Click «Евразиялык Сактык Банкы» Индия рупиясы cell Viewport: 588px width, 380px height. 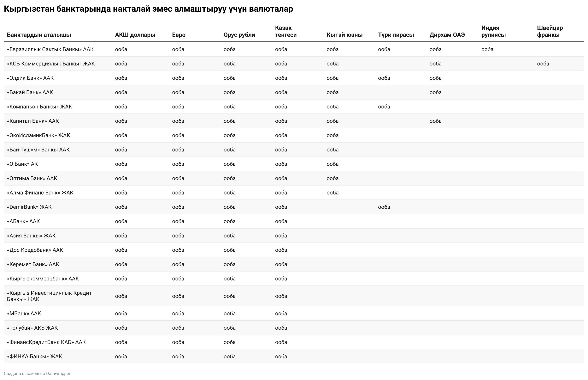(x=487, y=49)
